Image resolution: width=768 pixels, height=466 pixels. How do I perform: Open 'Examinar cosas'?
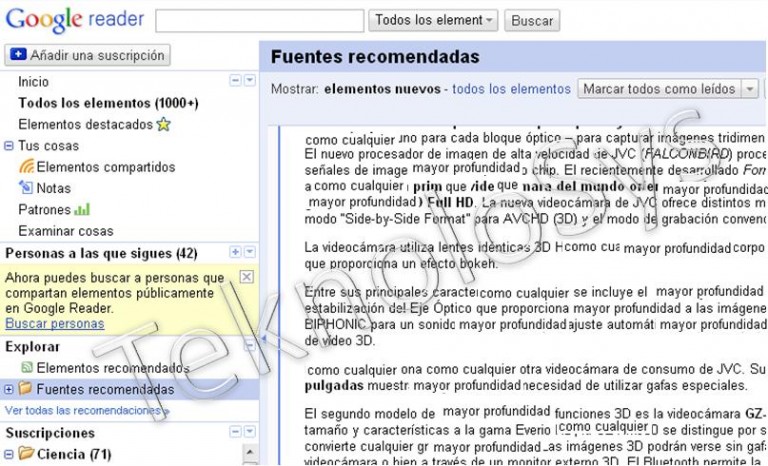66,231
